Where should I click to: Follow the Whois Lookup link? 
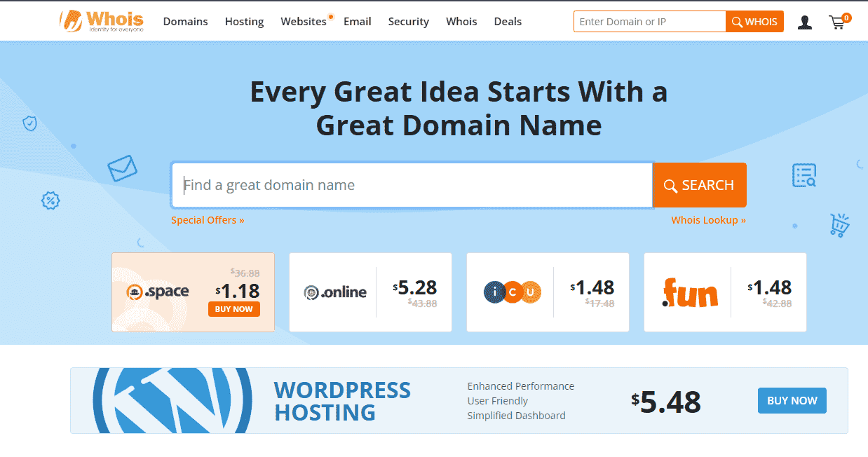(708, 220)
